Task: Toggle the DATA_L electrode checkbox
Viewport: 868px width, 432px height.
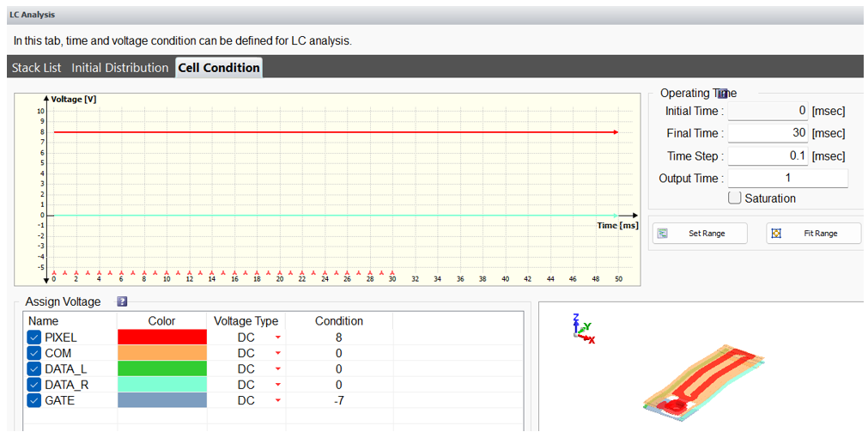Action: tap(33, 369)
